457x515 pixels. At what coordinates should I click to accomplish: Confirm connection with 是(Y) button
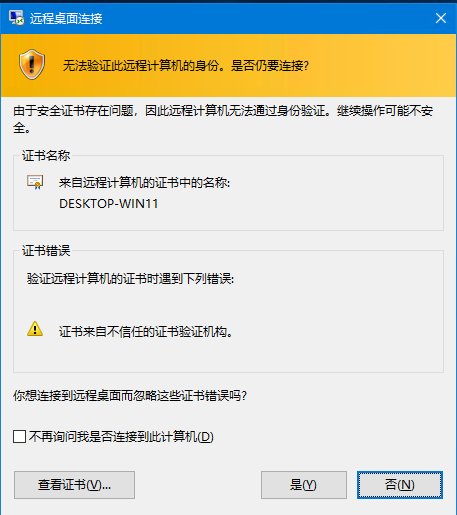pos(304,485)
